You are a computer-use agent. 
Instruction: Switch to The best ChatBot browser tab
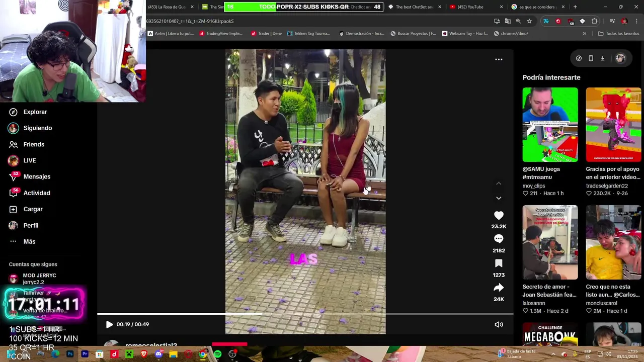point(415,7)
